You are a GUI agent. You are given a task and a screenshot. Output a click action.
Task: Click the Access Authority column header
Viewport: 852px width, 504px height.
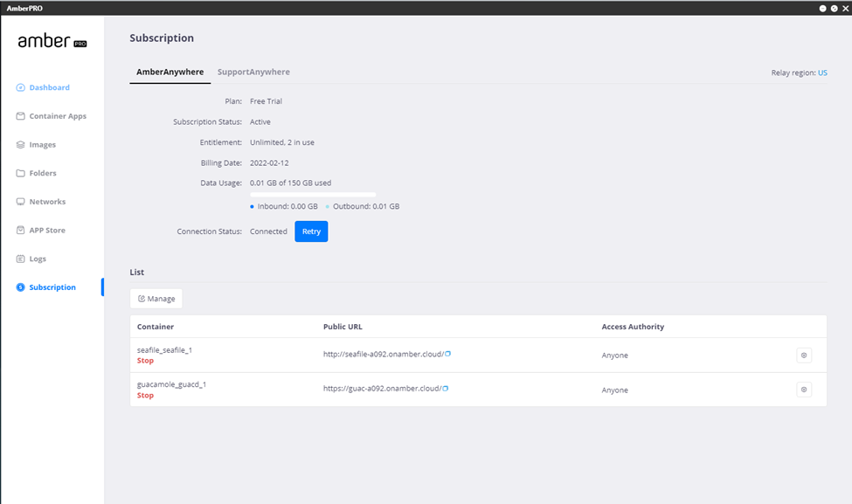point(633,327)
